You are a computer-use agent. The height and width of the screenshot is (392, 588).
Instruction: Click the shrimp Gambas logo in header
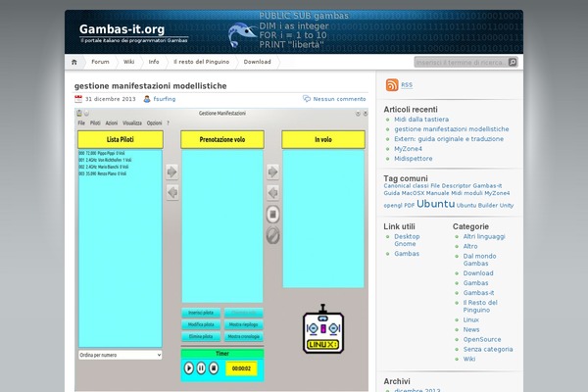[x=241, y=34]
